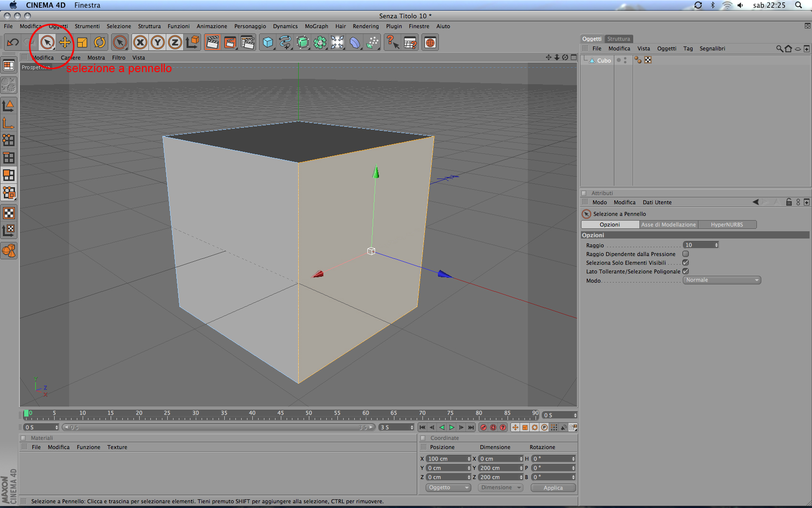The width and height of the screenshot is (812, 508).
Task: Open the Oggetto coordinate mode dropdown
Action: (x=448, y=487)
